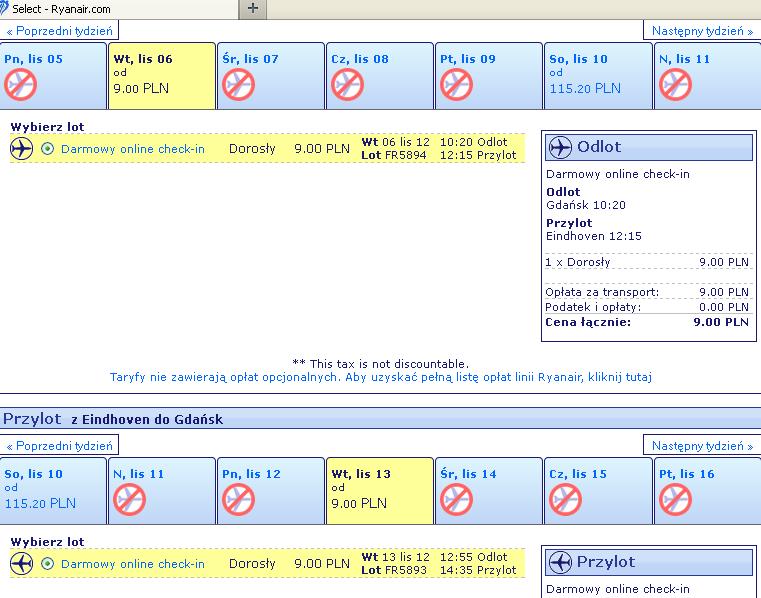Select the 'Select - Ryanair.com' browser tab
This screenshot has width=761, height=598.
coord(119,9)
